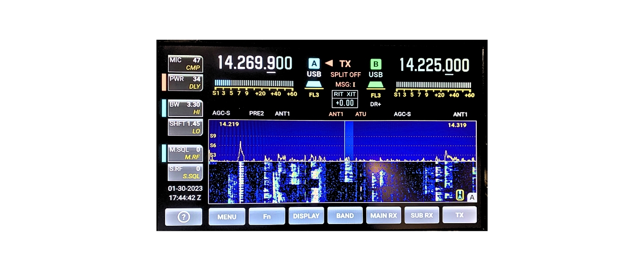The image size is (644, 280).
Task: Adjust the VFO A S-meter bar
Action: (x=254, y=83)
